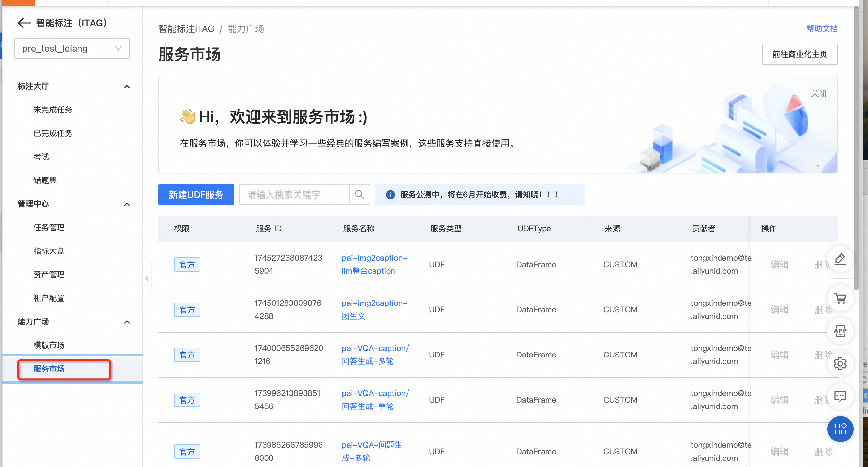Click the 服务名称 column header
Screen dimensions: 868x467
point(358,229)
